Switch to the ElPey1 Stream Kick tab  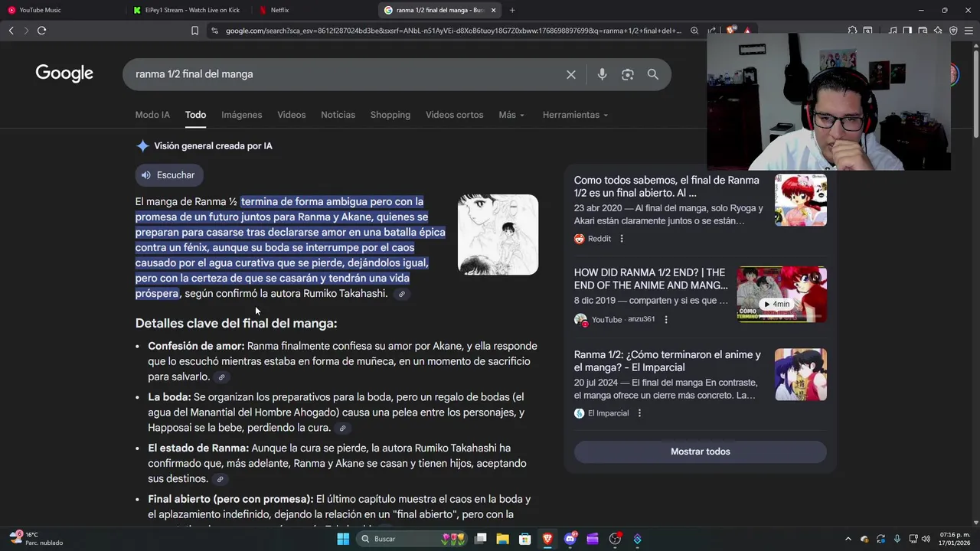188,10
